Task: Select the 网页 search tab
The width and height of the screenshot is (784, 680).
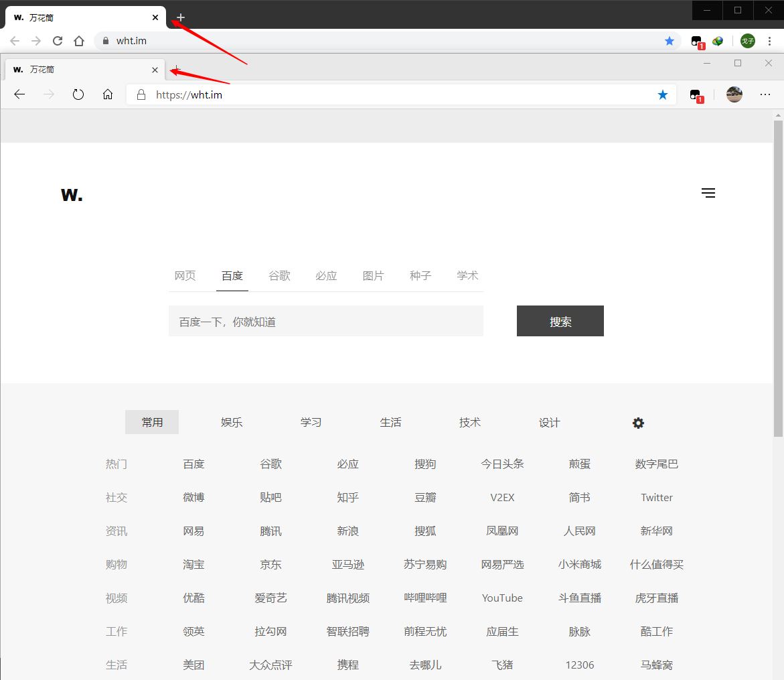Action: (x=185, y=276)
